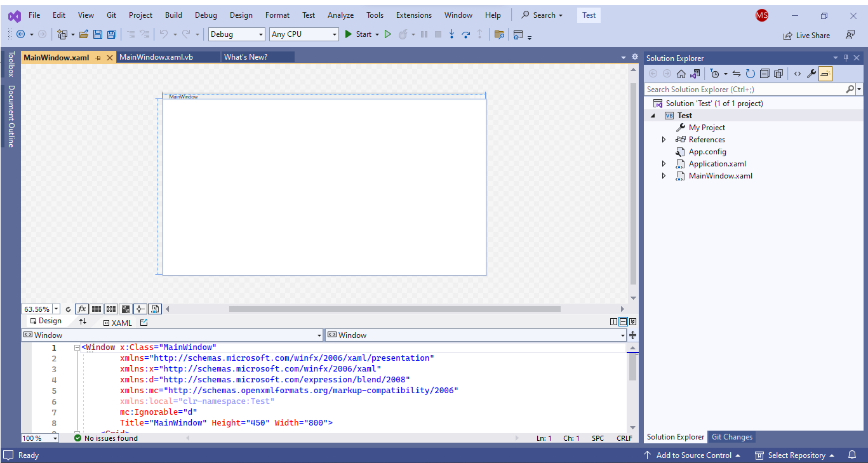Toggle snap to gridlines designer button
Viewport: 868px width, 463px height.
pyautogui.click(x=111, y=309)
